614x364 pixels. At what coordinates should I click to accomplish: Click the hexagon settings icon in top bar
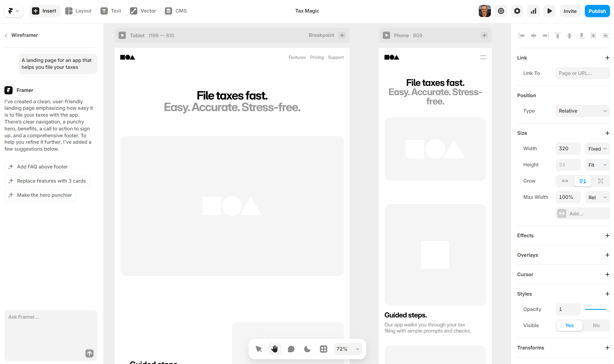[517, 11]
